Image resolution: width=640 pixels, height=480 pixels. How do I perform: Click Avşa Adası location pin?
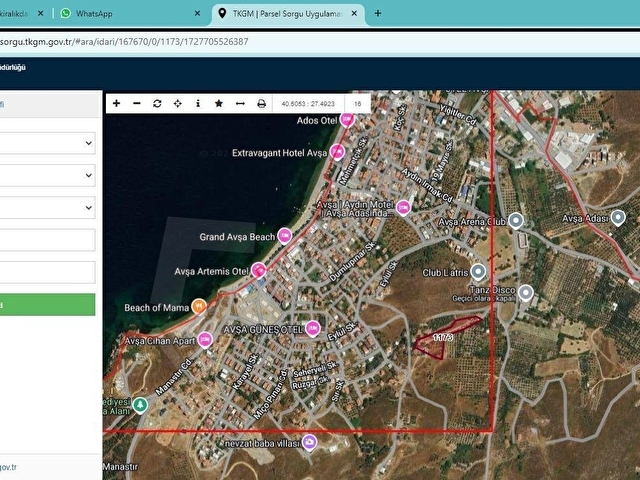(x=618, y=218)
